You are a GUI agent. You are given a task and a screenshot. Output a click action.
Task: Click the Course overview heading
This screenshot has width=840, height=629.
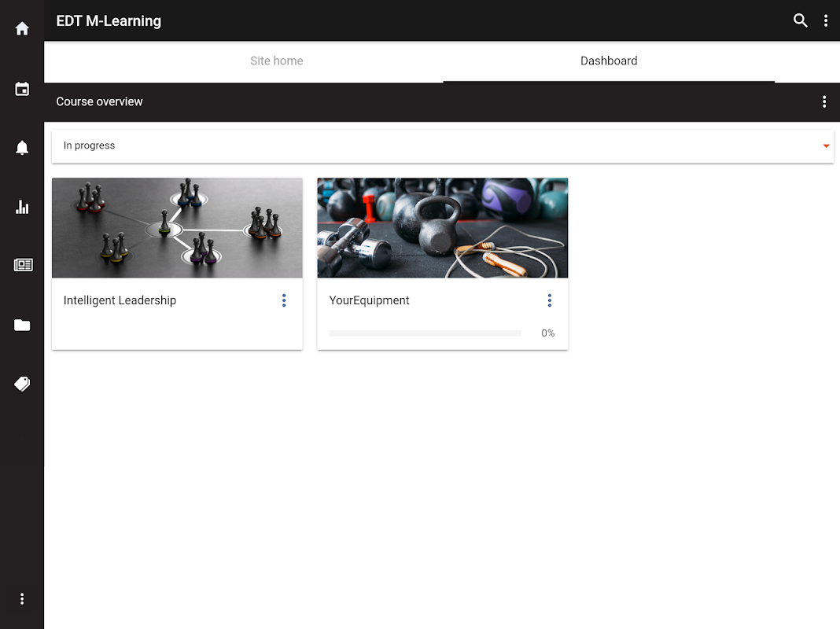(x=100, y=101)
